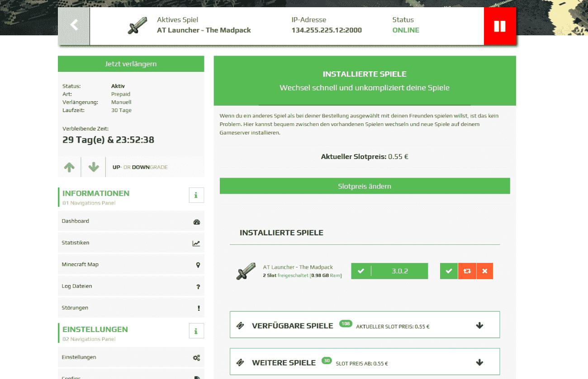Open Dashboard in the sidebar
Viewport: 588px width, 379px height.
click(131, 221)
